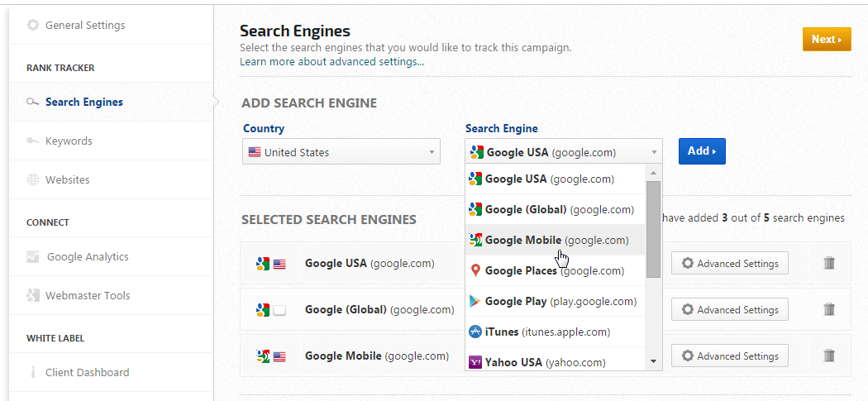Screen dimensions: 868x401
Task: Open Google Analytics connect page
Action: 88,256
